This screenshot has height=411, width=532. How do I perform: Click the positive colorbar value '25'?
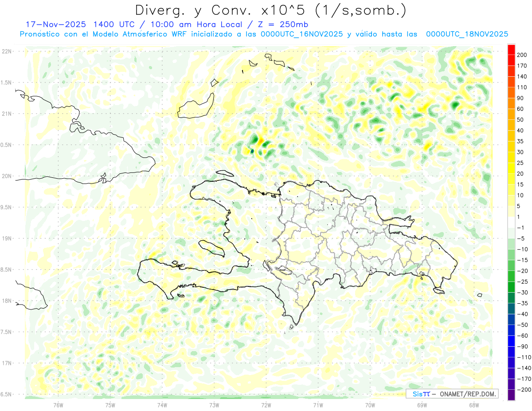(x=520, y=163)
